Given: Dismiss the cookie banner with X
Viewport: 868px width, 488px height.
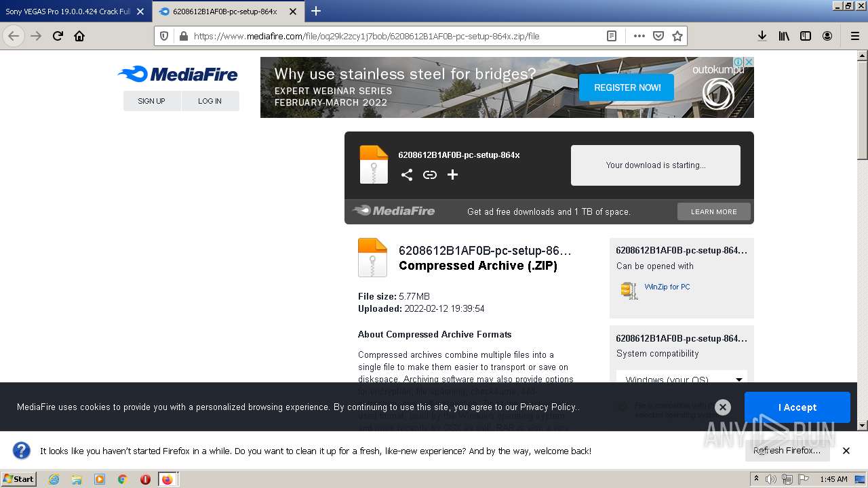Looking at the screenshot, I should [723, 407].
